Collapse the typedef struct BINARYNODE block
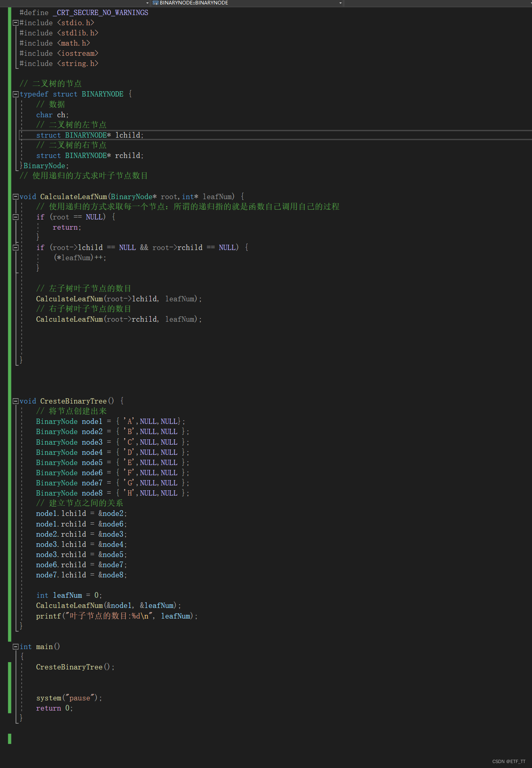 pyautogui.click(x=15, y=94)
